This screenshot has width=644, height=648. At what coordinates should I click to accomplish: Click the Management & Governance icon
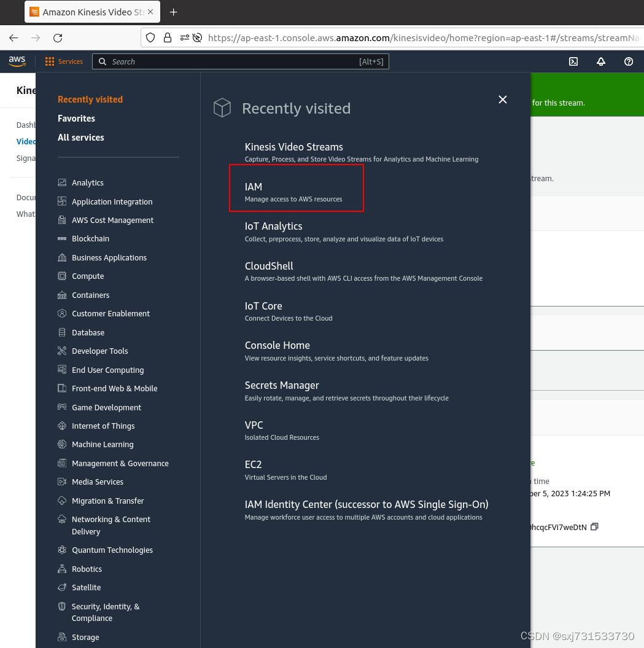[62, 463]
